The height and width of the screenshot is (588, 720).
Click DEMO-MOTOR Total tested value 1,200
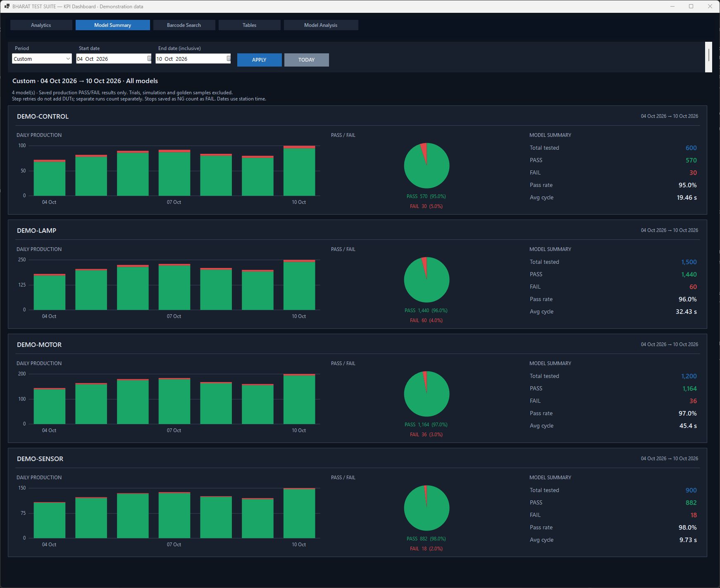[689, 376]
